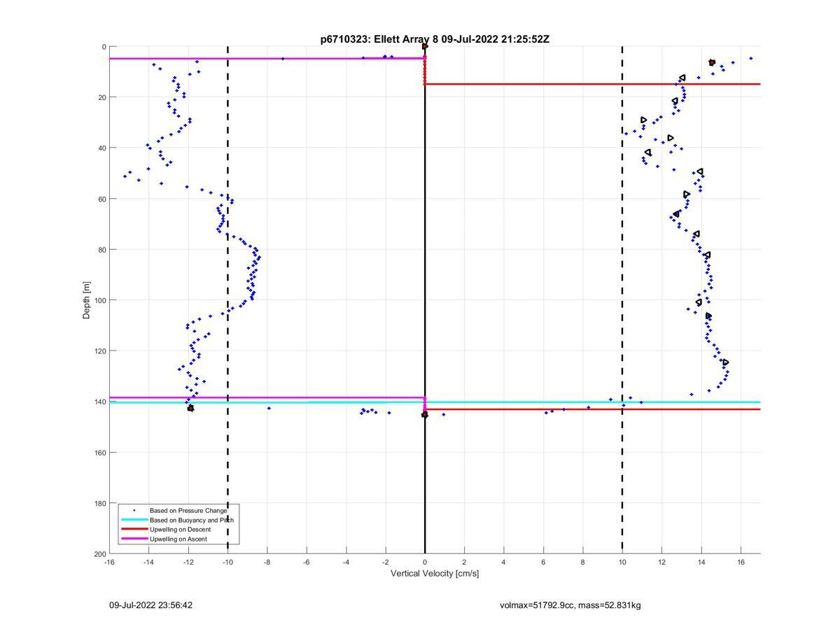Click the 'Depth [m]' y-axis label
Viewport: 840px width, 622px height.
coord(87,300)
